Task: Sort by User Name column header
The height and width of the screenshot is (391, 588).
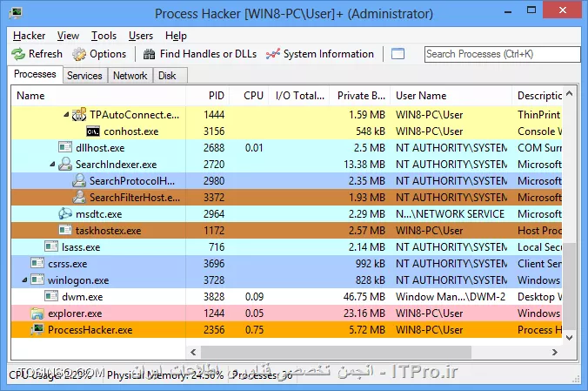Action: click(x=451, y=96)
